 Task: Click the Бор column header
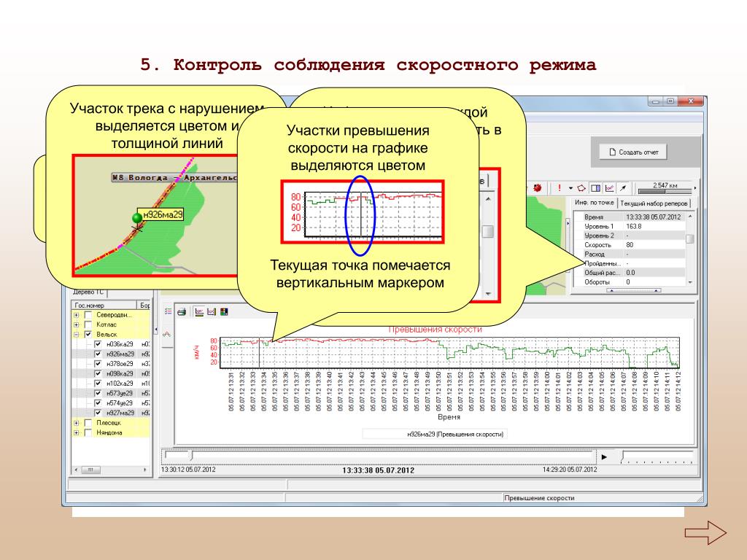(x=144, y=306)
